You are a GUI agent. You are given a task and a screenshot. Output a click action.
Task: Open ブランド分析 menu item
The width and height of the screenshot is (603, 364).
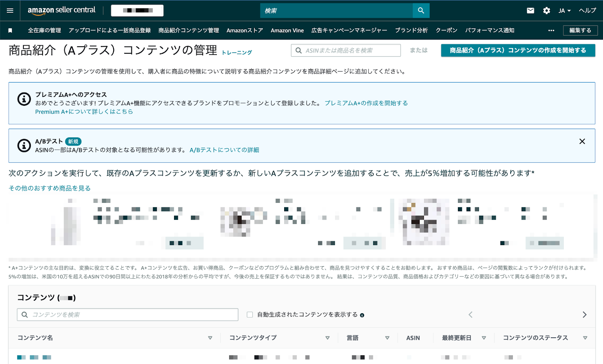click(412, 30)
